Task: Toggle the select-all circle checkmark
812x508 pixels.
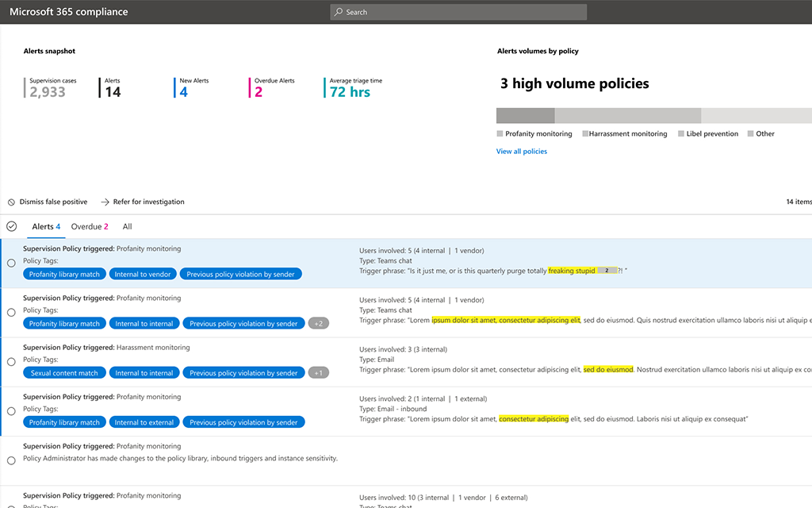Action: pyautogui.click(x=11, y=226)
